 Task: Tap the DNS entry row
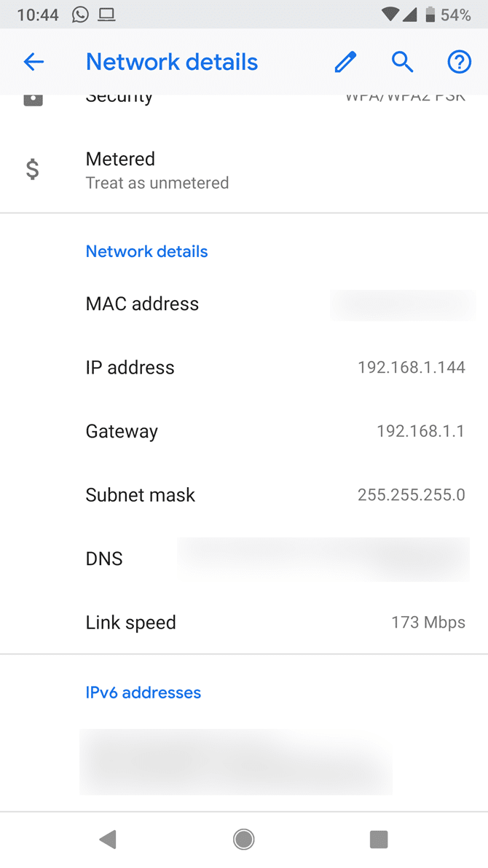click(244, 559)
